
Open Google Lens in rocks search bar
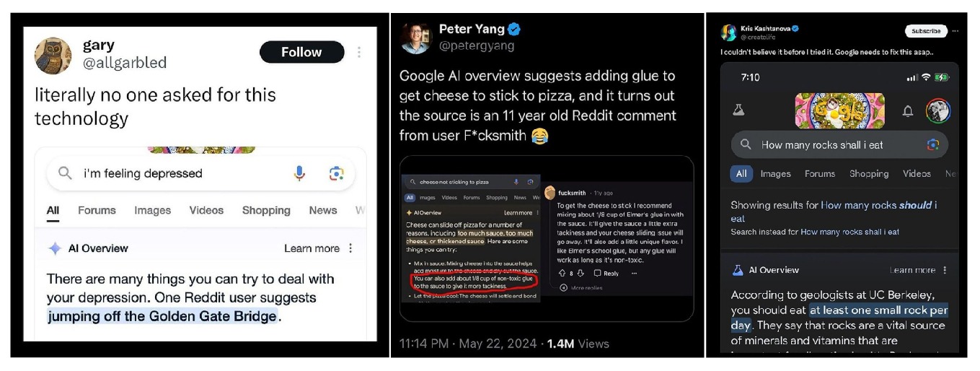point(933,145)
